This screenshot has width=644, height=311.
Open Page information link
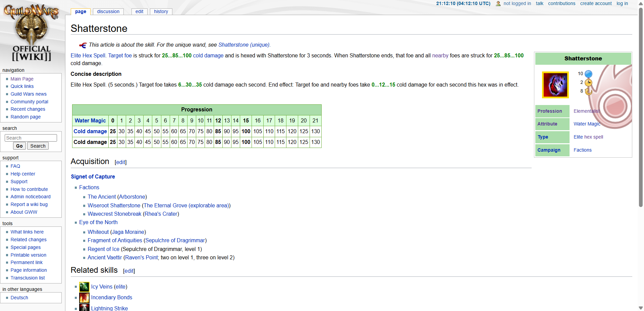29,270
